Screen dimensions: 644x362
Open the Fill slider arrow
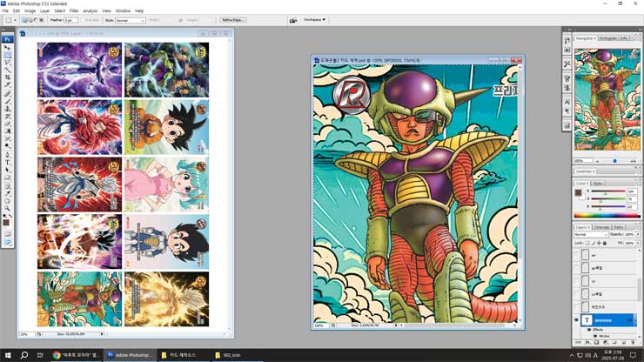[x=637, y=244]
